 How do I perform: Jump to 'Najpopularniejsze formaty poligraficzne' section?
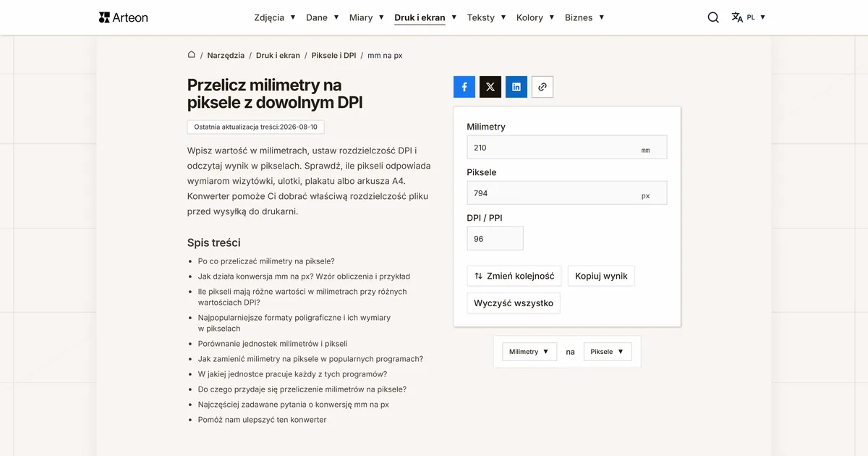tap(294, 323)
